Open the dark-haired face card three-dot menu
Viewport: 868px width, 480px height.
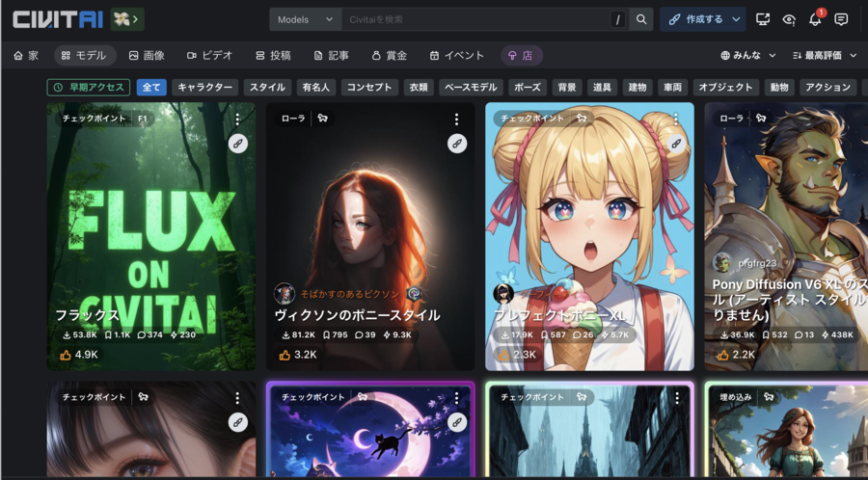237,398
